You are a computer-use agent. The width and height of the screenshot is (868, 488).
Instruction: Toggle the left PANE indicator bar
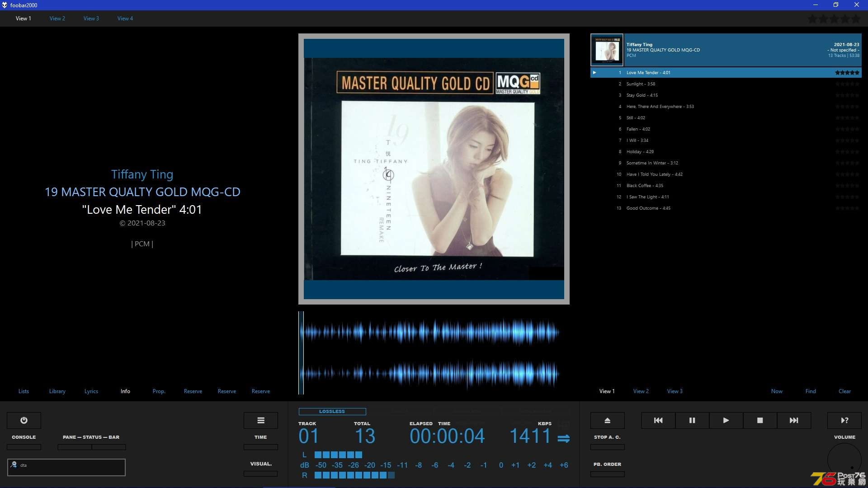(x=75, y=447)
